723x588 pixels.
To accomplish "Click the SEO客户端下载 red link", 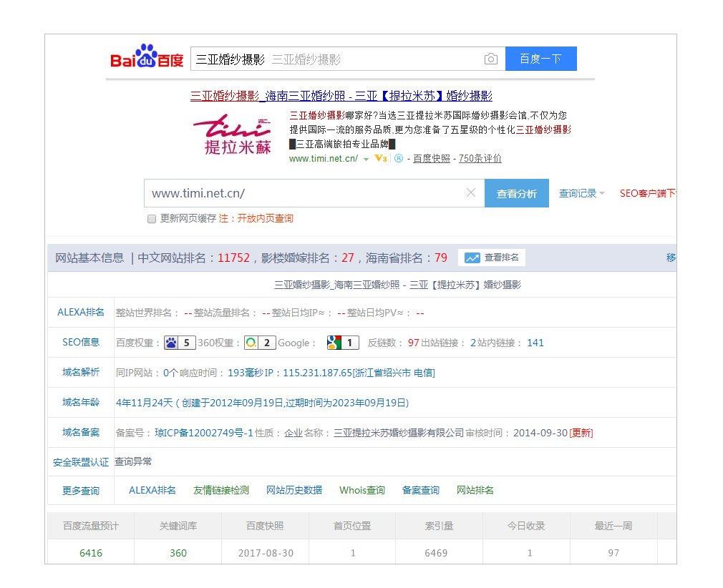I will 648,194.
